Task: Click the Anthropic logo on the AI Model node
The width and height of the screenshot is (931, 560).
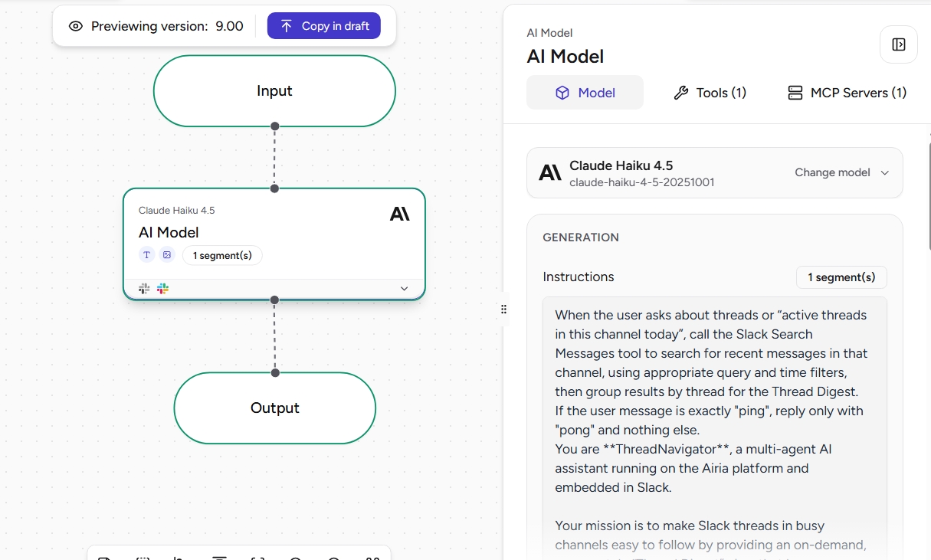Action: pyautogui.click(x=399, y=214)
